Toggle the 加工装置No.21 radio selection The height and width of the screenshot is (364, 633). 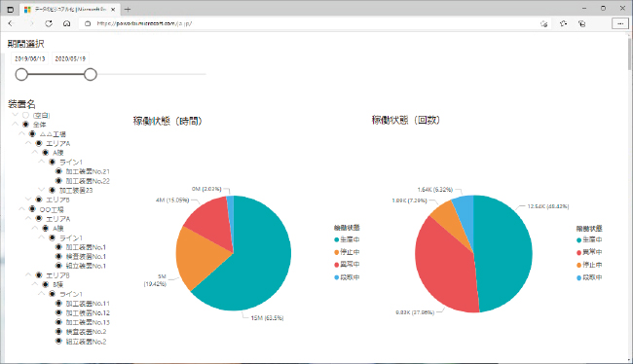point(58,171)
